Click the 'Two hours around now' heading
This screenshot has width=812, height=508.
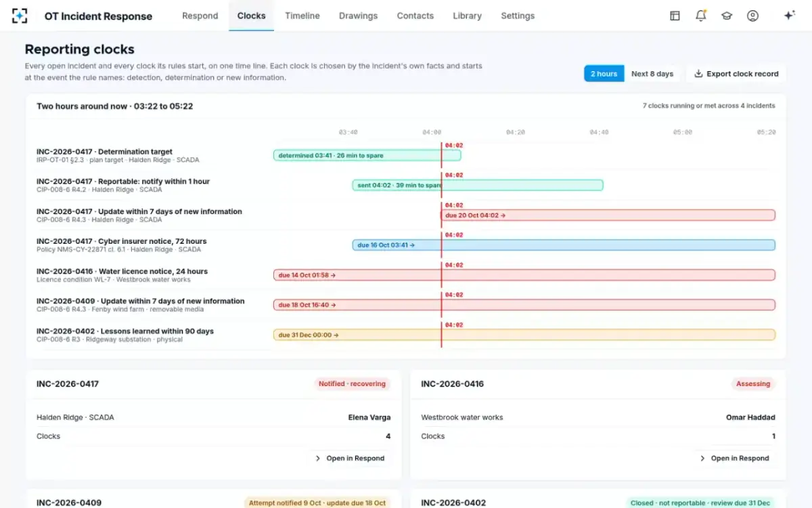click(x=115, y=106)
